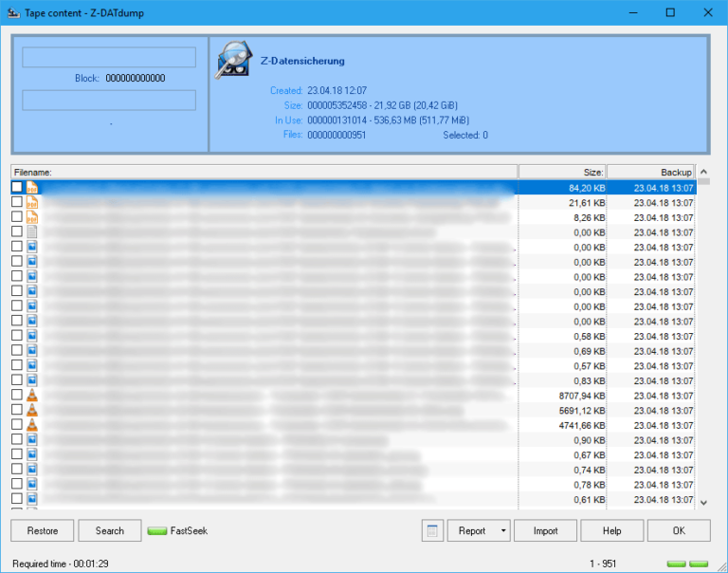Image resolution: width=728 pixels, height=573 pixels.
Task: Close the Tape content window
Action: [708, 12]
